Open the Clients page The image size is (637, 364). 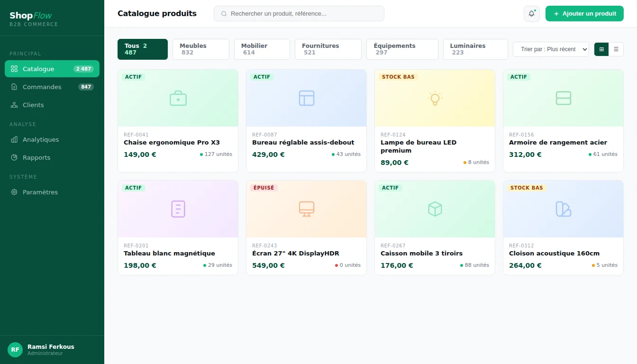(x=52, y=105)
